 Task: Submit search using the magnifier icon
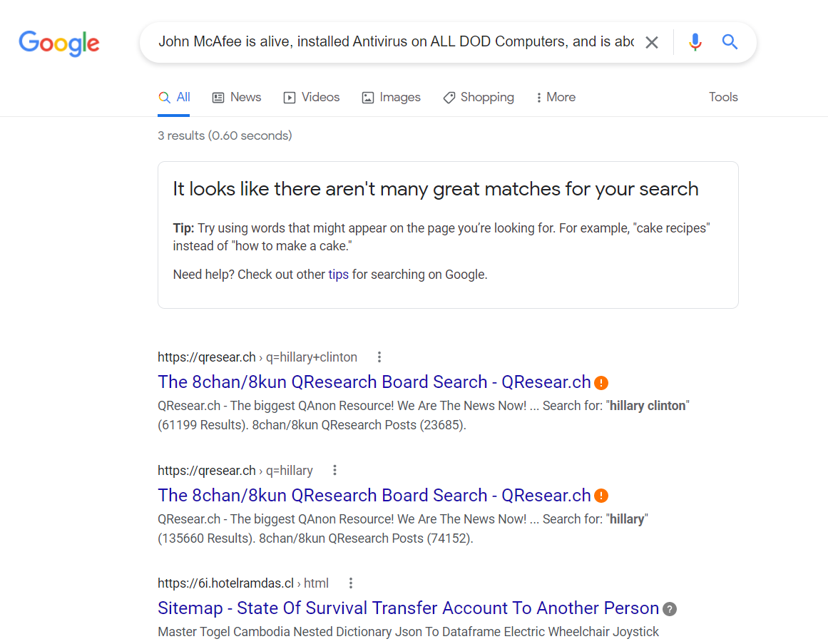click(730, 41)
